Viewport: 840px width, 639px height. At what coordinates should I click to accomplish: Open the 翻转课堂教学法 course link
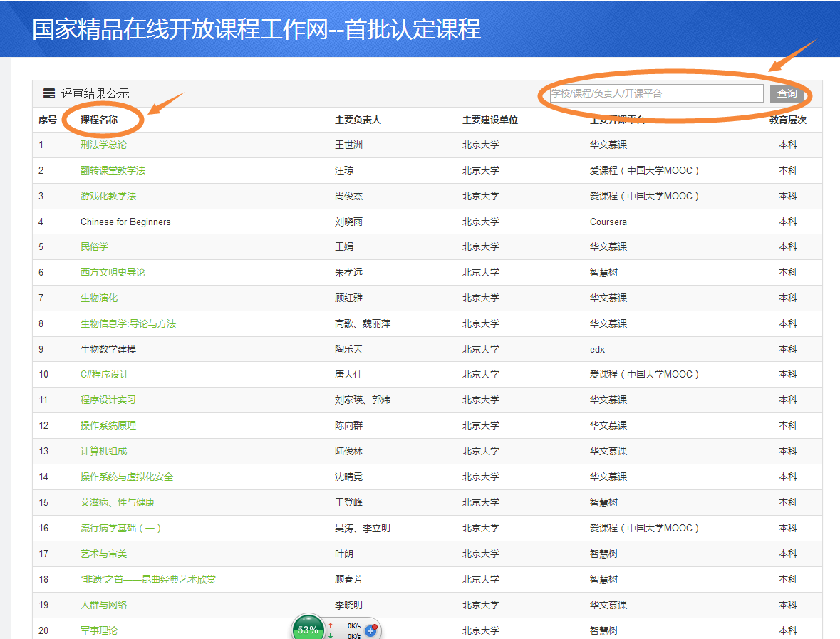click(113, 170)
